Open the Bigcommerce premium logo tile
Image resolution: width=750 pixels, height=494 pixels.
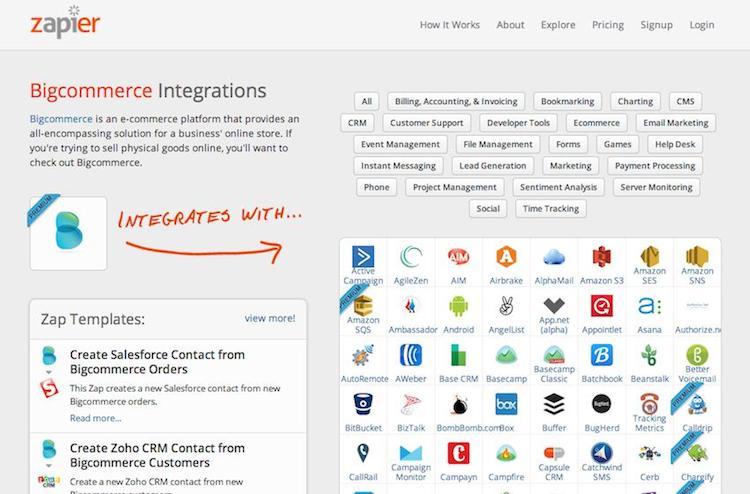[x=68, y=233]
